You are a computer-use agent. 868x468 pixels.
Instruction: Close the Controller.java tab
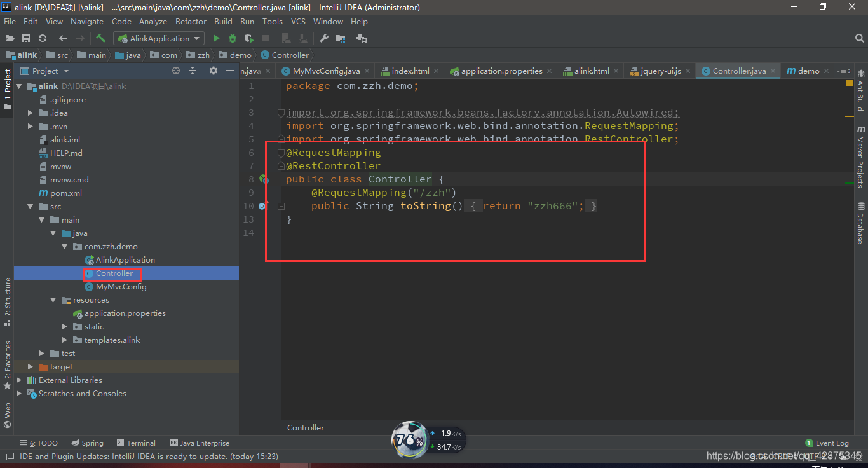[x=773, y=71]
